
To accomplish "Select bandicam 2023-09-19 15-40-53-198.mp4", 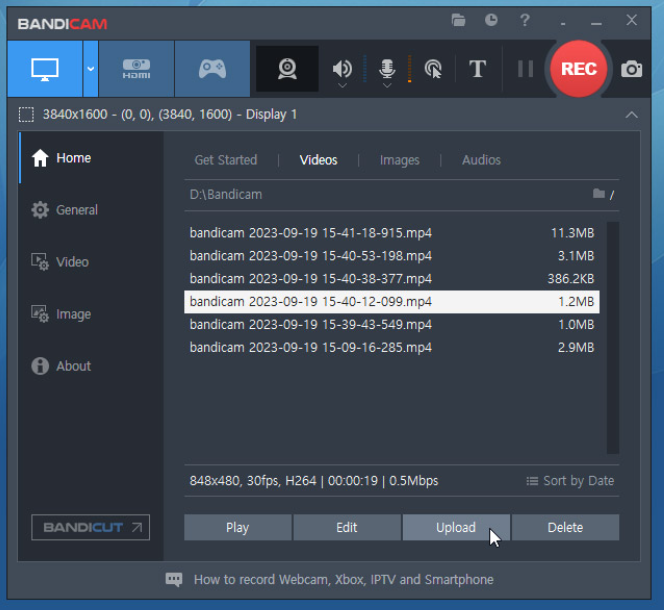I will pyautogui.click(x=392, y=256).
